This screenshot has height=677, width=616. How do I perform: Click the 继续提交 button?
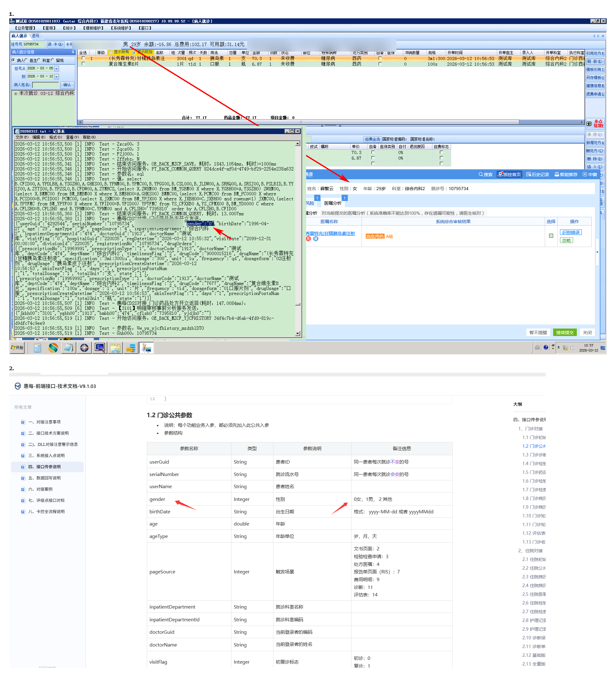coord(565,333)
